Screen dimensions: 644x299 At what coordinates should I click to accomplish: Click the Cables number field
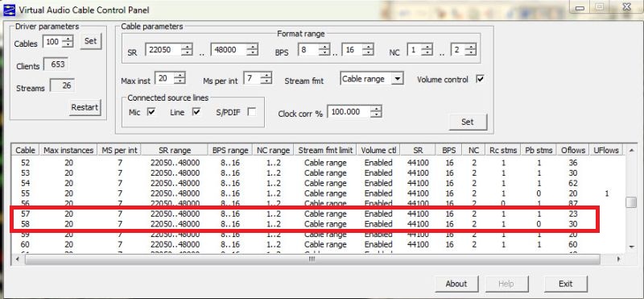click(x=53, y=42)
